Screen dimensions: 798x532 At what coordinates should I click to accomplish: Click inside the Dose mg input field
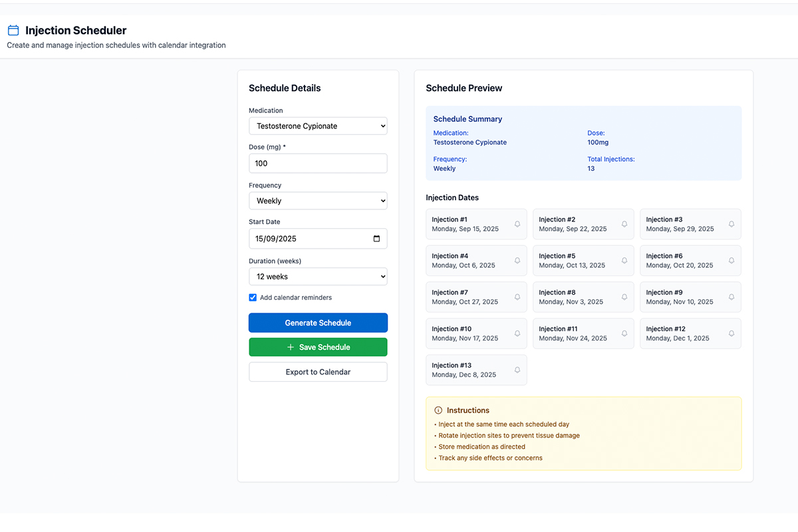tap(318, 163)
